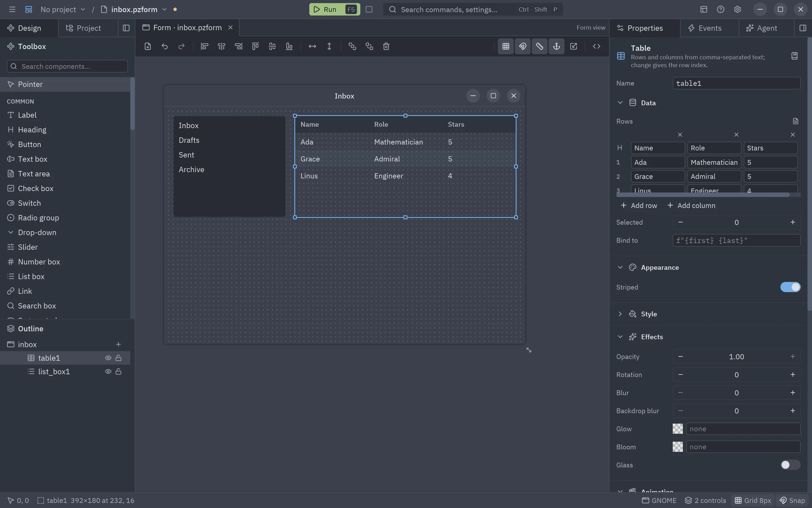Toggle the Striped switch off
The image size is (812, 508).
[790, 287]
